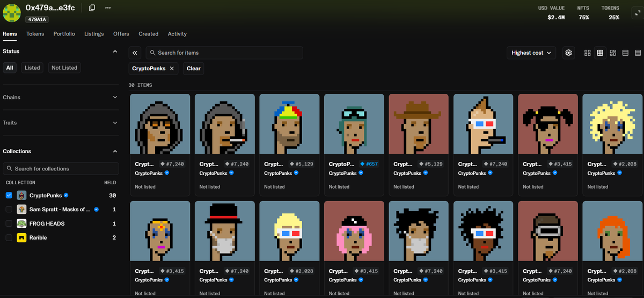Screen dimensions: 644x298
Task: Click the Sam Spratt collection icon
Action: [x=21, y=210]
